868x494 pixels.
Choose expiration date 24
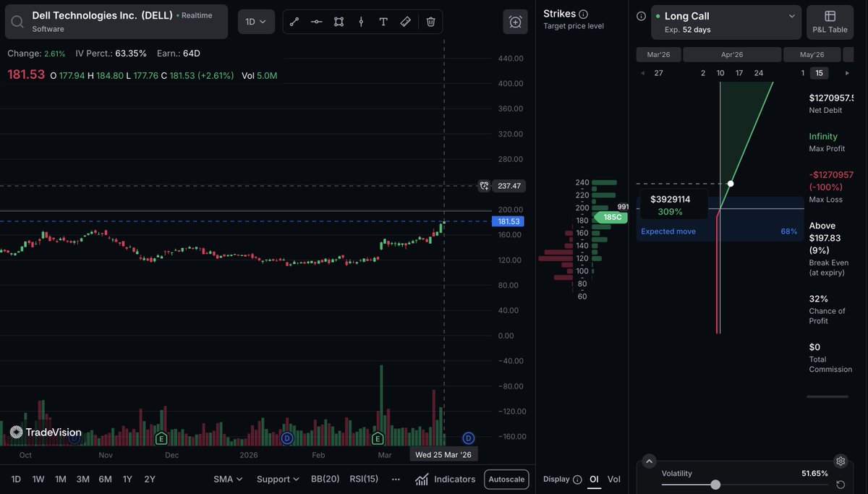[758, 73]
